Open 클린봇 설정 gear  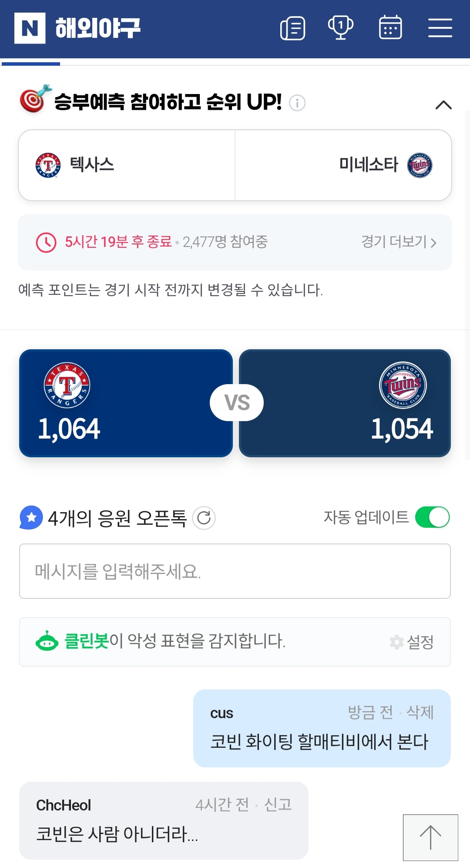coord(412,642)
